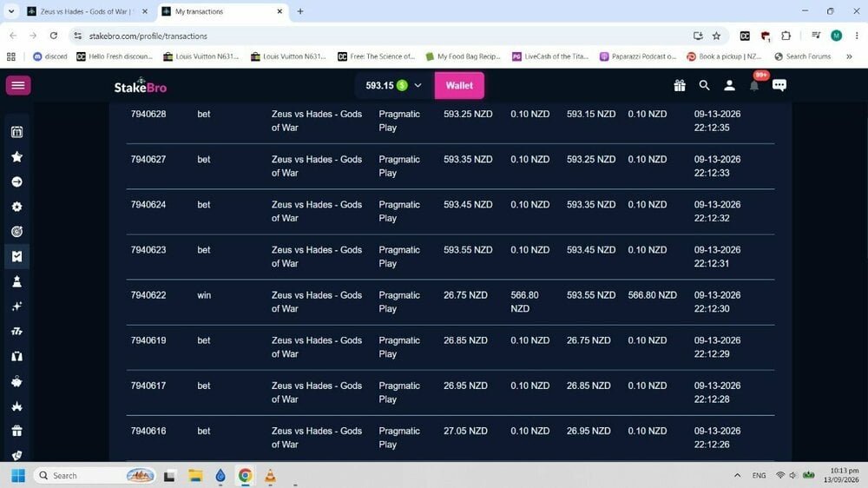Click transaction ID 7940616
This screenshot has width=868, height=488.
pyautogui.click(x=148, y=431)
